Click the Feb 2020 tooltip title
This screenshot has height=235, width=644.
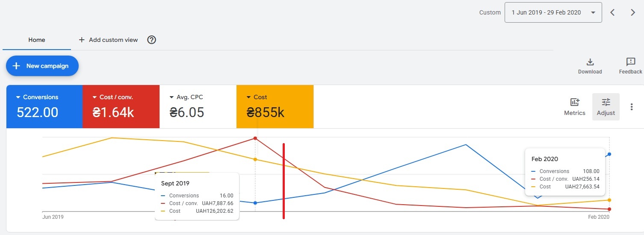pyautogui.click(x=545, y=159)
